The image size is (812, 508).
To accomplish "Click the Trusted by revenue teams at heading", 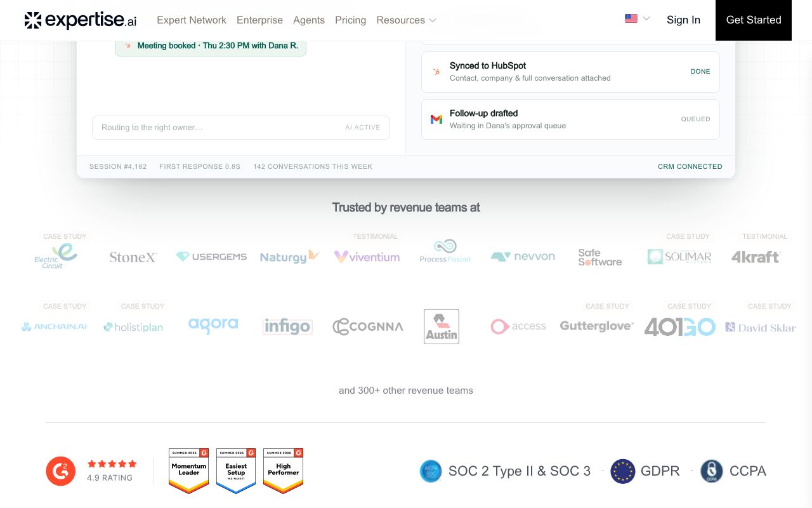I will point(406,208).
